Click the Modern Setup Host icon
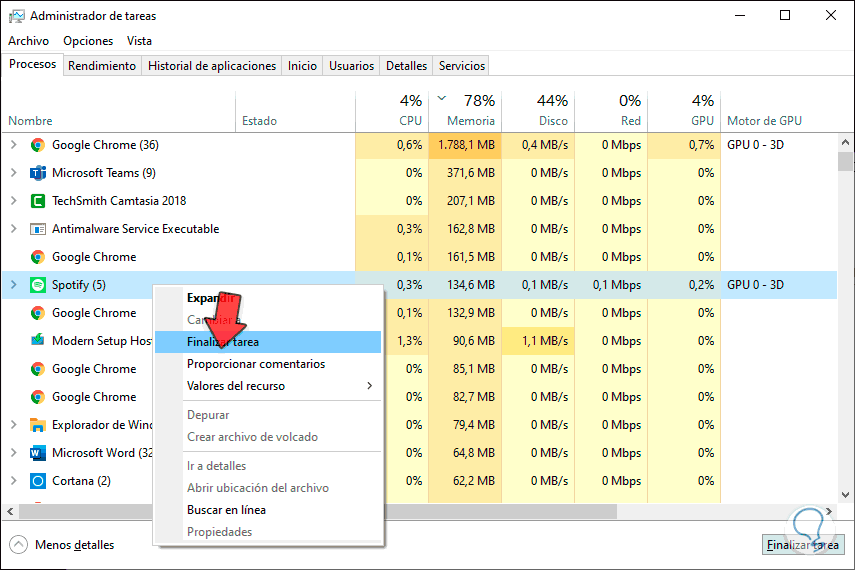This screenshot has height=570, width=855. click(x=38, y=341)
